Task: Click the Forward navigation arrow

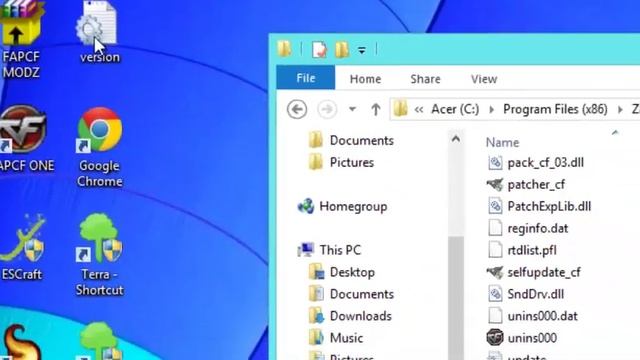Action: [327, 109]
